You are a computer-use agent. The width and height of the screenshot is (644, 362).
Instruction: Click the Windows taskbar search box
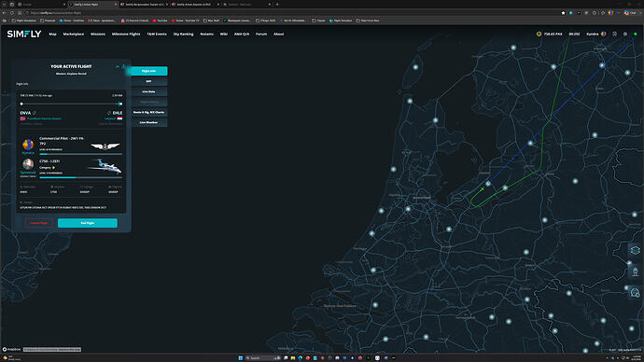pyautogui.click(x=263, y=358)
